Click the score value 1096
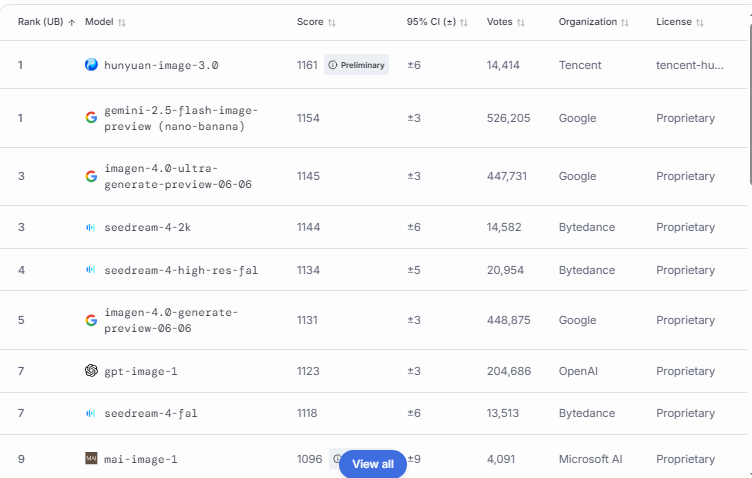The width and height of the screenshot is (752, 478). 309,459
